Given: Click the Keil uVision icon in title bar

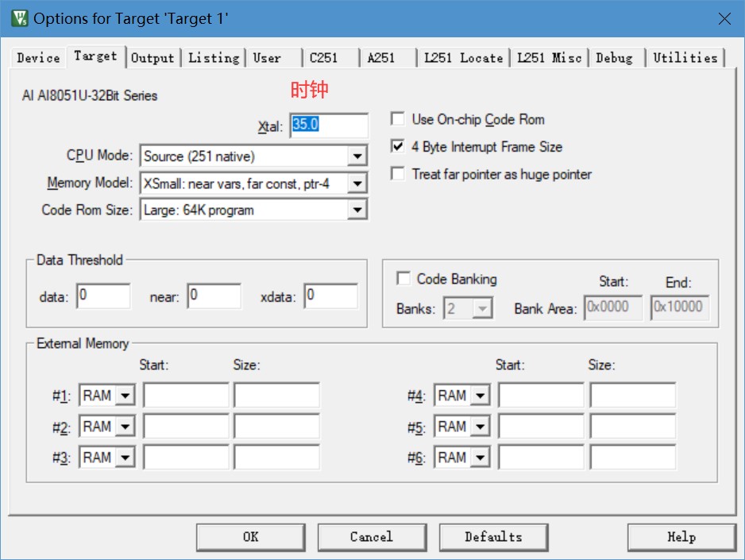Looking at the screenshot, I should point(20,18).
